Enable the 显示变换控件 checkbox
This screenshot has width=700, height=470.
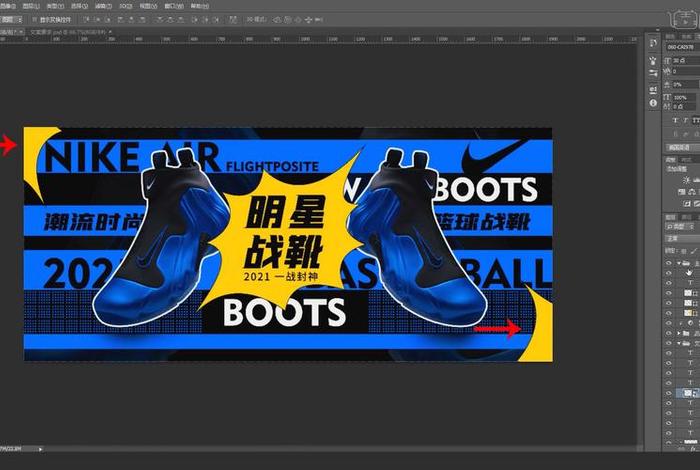34,20
